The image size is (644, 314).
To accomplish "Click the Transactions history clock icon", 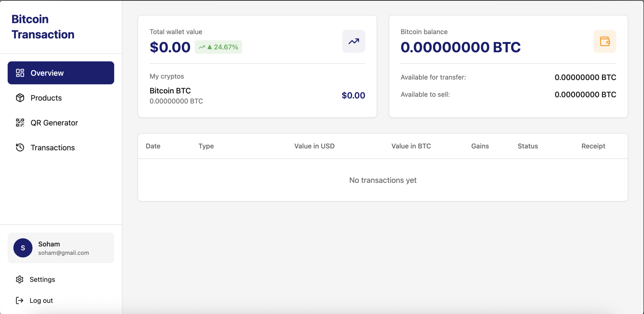I will click(x=20, y=147).
